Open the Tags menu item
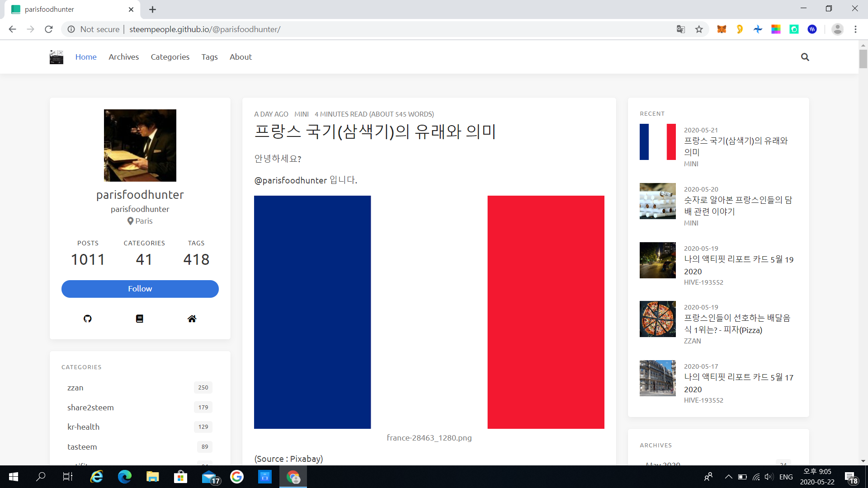 (209, 57)
